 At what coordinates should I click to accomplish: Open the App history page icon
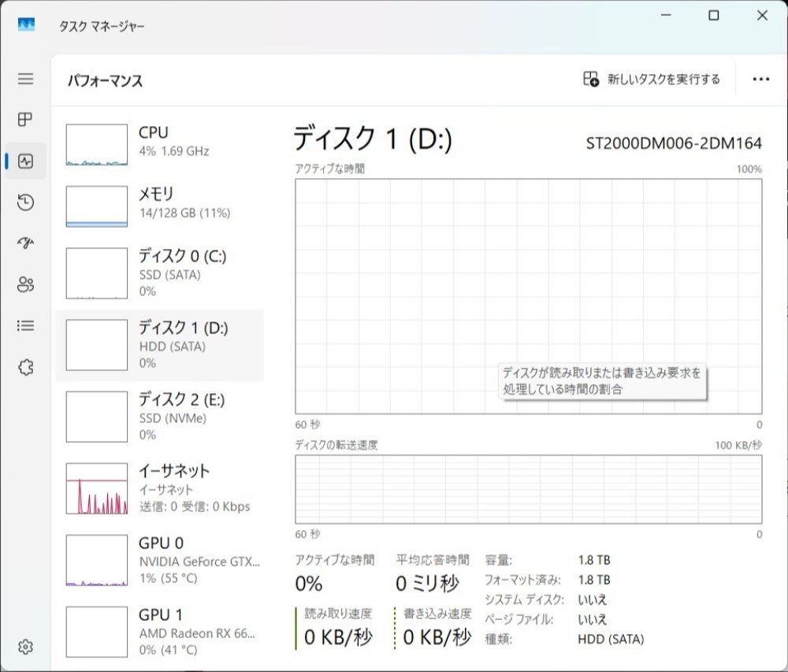pos(26,202)
